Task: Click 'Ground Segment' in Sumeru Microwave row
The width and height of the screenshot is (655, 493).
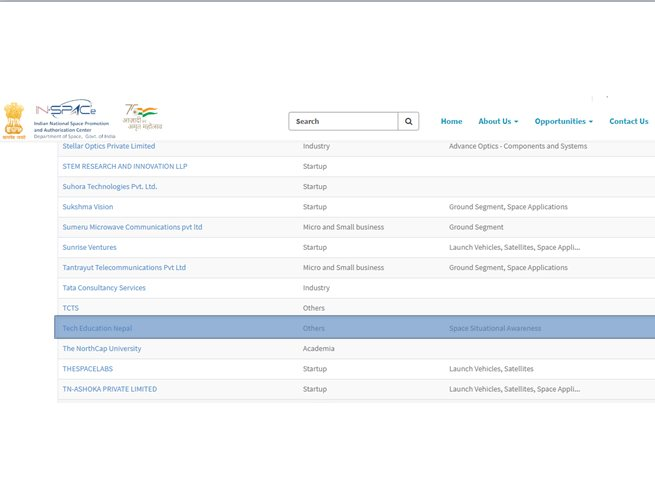Action: (x=476, y=227)
